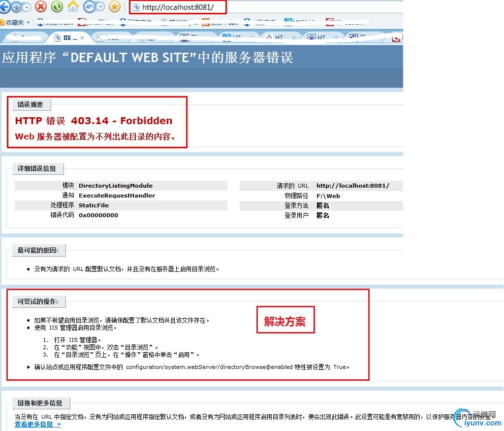Click the 模块 field label

point(68,186)
